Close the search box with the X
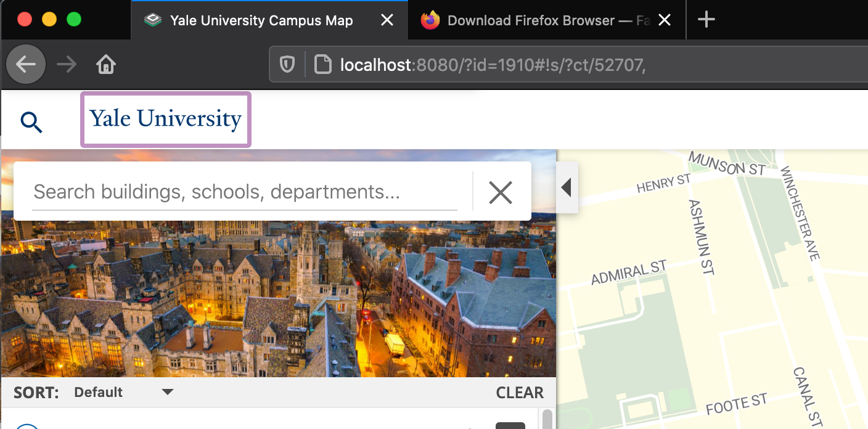868x429 pixels. 500,192
